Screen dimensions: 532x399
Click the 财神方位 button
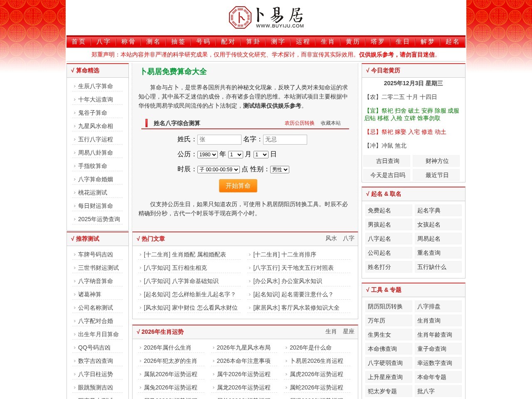point(436,161)
